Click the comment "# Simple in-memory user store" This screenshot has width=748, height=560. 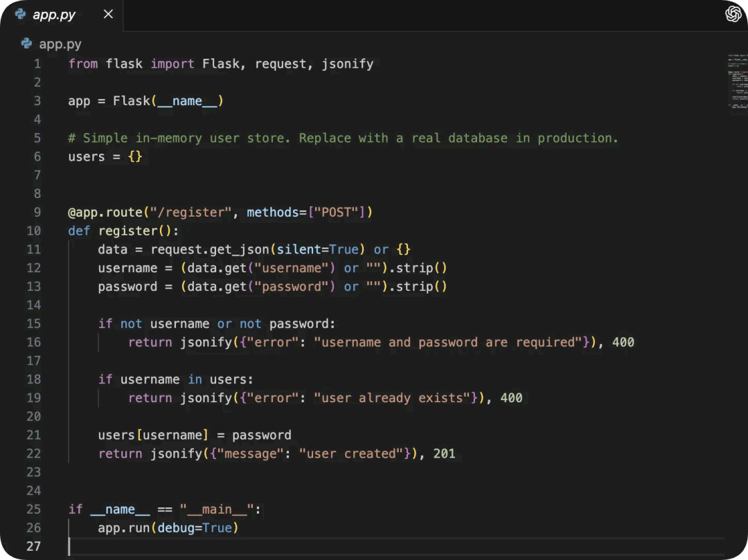point(179,138)
